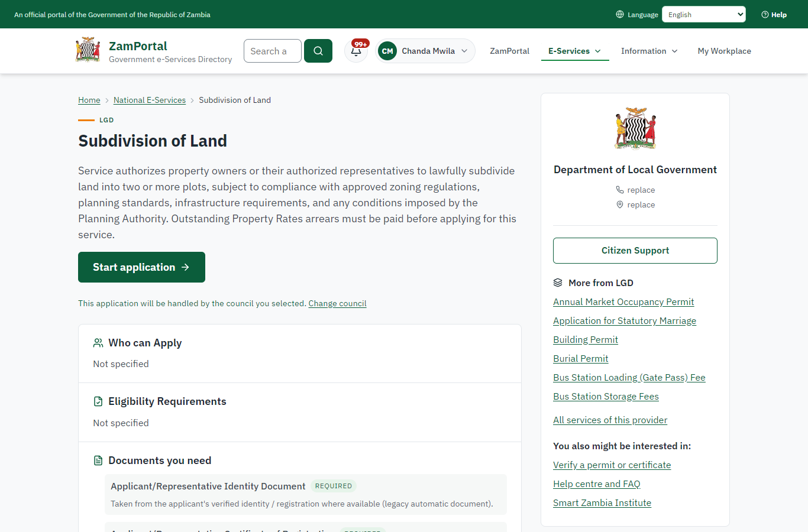Click the ZamPortal coat of arms logo
The width and height of the screenshot is (808, 532).
[x=88, y=50]
